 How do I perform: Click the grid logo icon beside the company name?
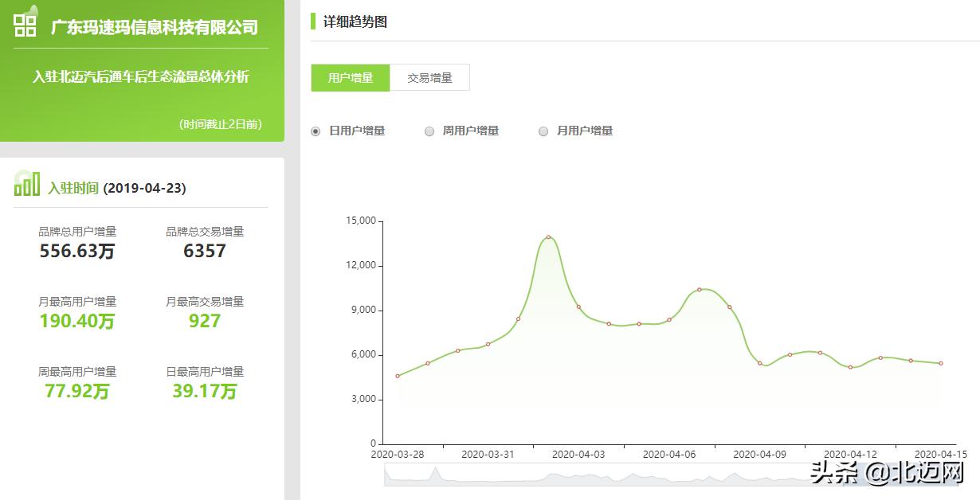(24, 24)
